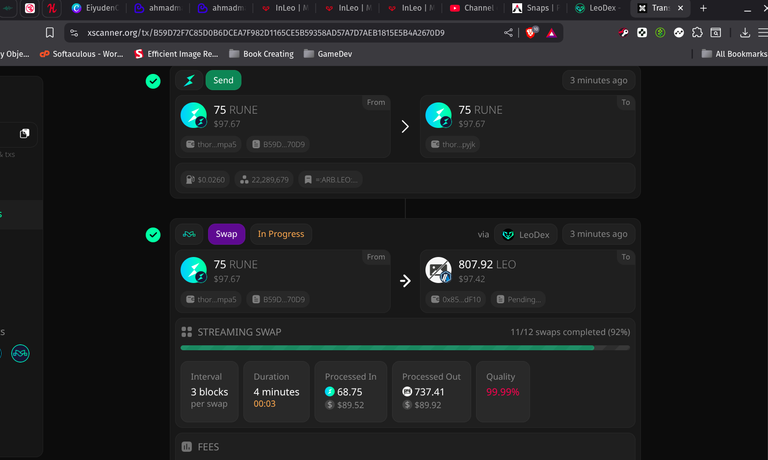Image resolution: width=768 pixels, height=460 pixels.
Task: Click the In Progress status badge
Action: point(281,234)
